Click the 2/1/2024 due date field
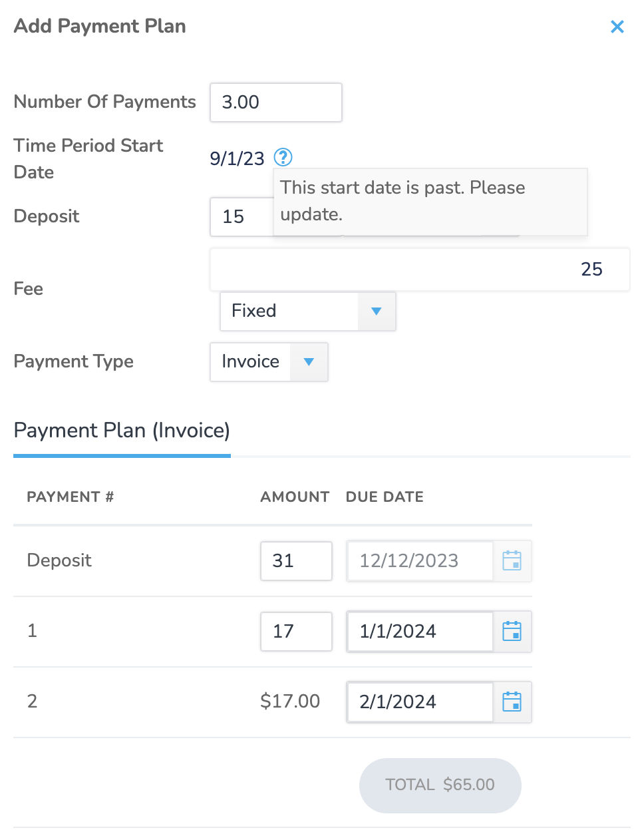The width and height of the screenshot is (640, 840). (420, 702)
